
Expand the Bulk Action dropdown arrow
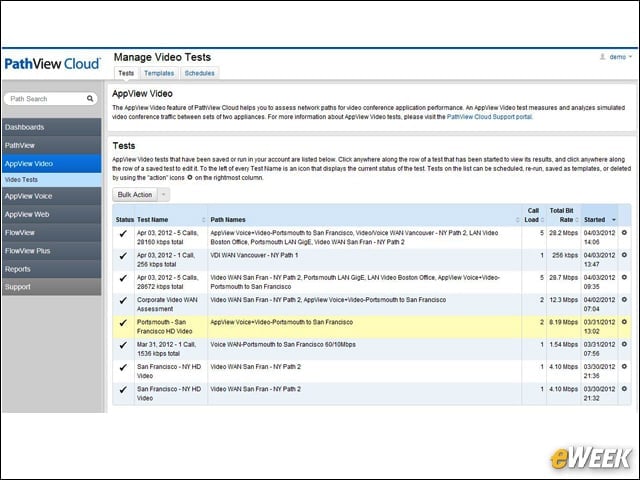coord(164,195)
